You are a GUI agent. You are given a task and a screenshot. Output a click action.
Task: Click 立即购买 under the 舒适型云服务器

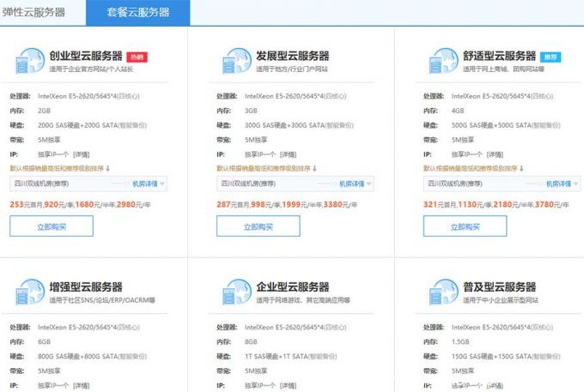(x=464, y=226)
